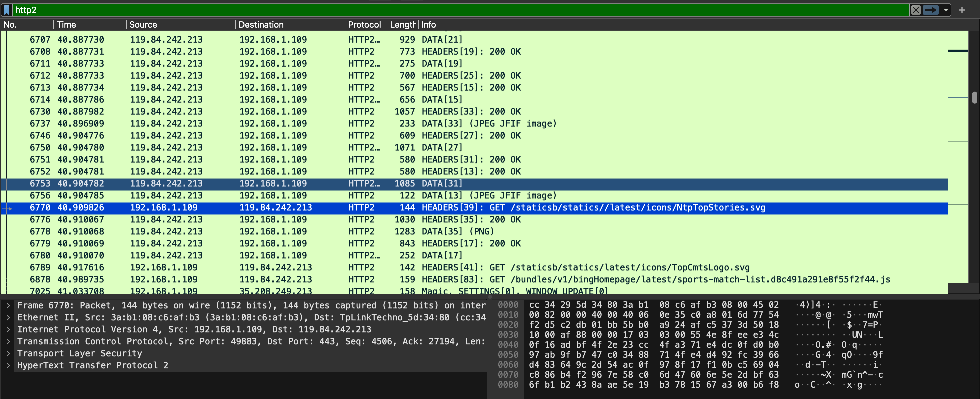Expand the Frame 6770 details

coord(8,305)
